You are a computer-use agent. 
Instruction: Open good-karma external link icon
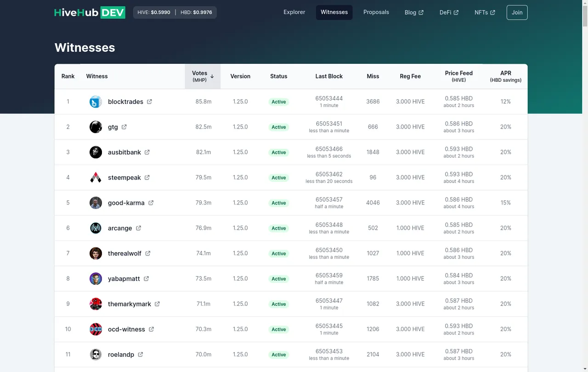coord(151,203)
